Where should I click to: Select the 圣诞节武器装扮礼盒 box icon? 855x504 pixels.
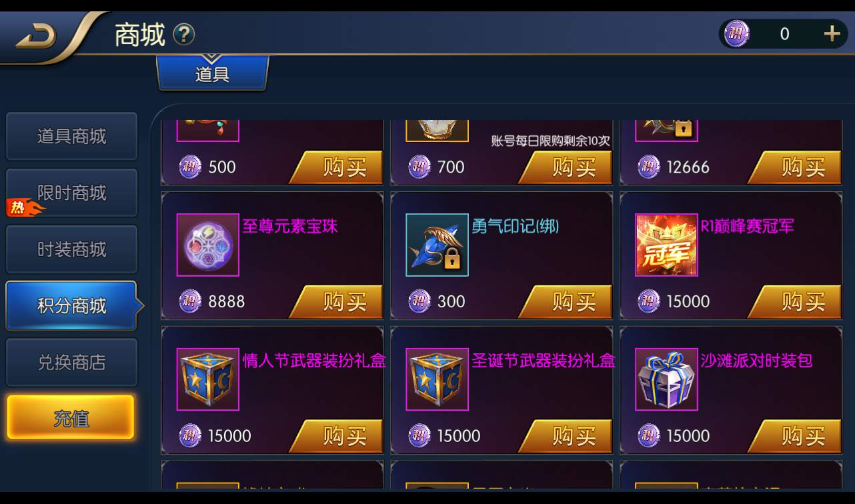(x=438, y=379)
